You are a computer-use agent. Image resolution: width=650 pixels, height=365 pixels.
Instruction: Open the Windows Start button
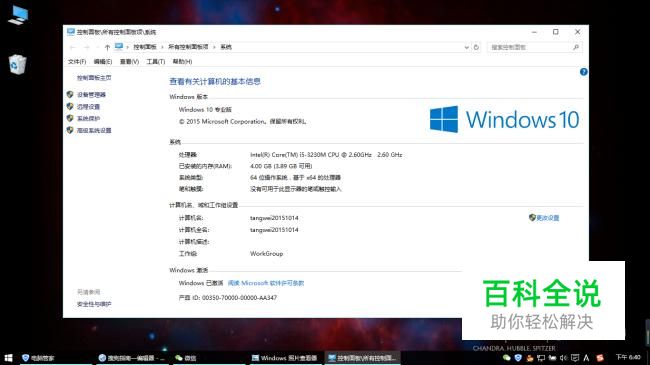(8, 358)
